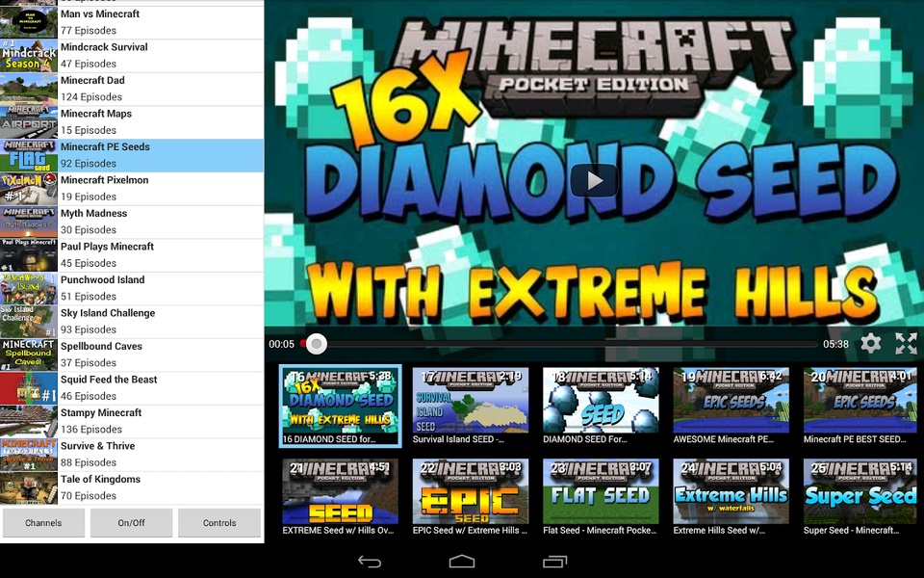Select Punchwood Island series
Viewport: 924px width, 578px height.
[132, 288]
